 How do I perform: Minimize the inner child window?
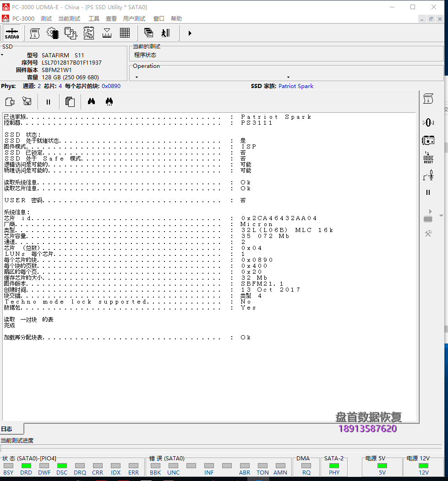422,19
